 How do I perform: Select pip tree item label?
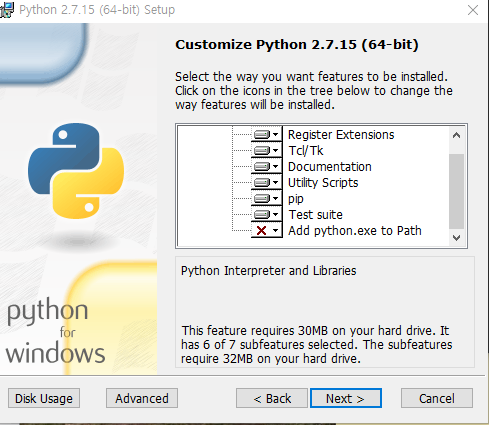click(x=296, y=199)
